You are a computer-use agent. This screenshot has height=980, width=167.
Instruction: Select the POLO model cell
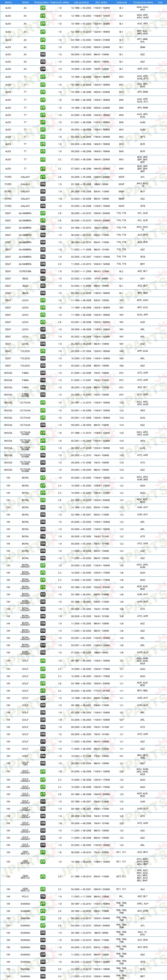[x=25, y=896]
